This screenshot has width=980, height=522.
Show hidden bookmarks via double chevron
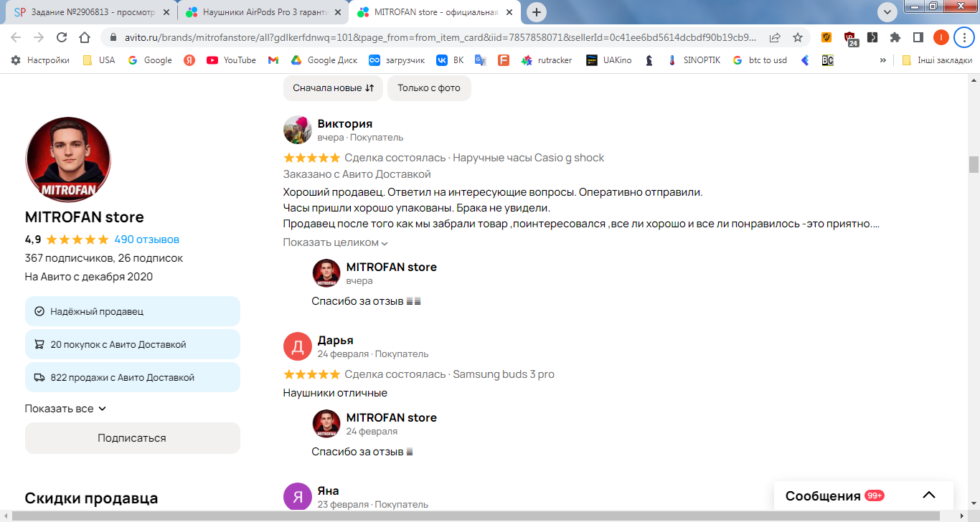[x=882, y=60]
